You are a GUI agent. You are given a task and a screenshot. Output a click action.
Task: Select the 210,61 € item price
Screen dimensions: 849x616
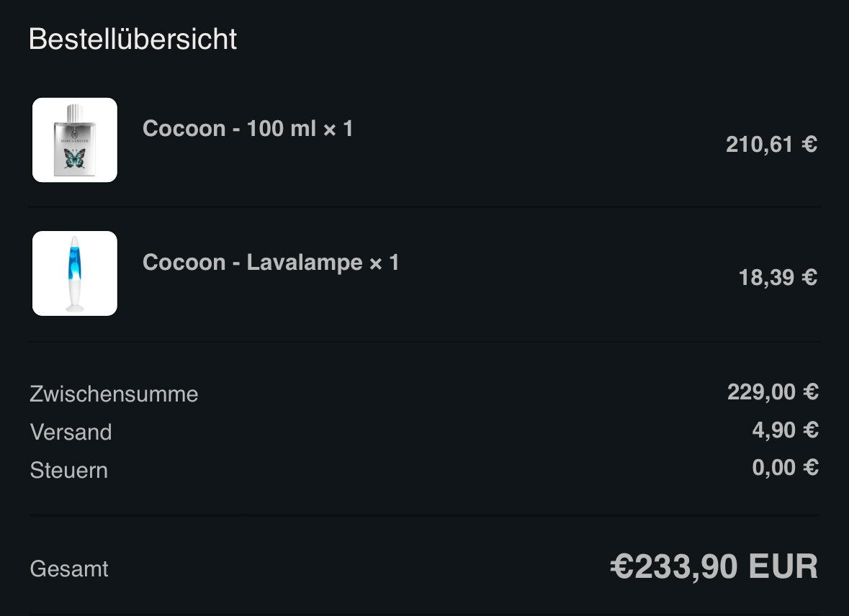click(x=771, y=145)
